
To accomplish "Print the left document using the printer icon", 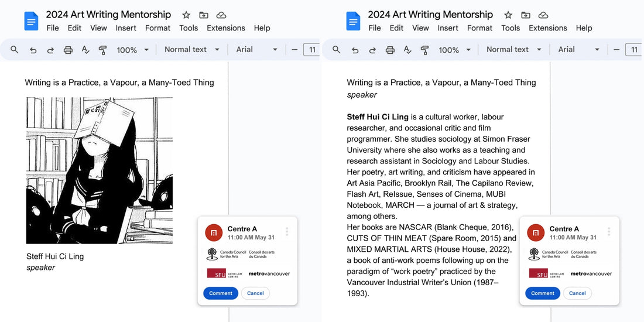I will [68, 50].
